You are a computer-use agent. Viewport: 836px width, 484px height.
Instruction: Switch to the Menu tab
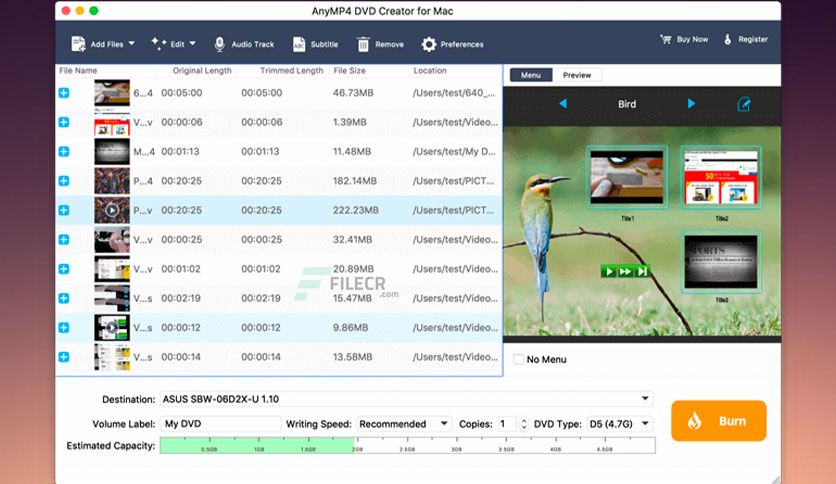[530, 75]
